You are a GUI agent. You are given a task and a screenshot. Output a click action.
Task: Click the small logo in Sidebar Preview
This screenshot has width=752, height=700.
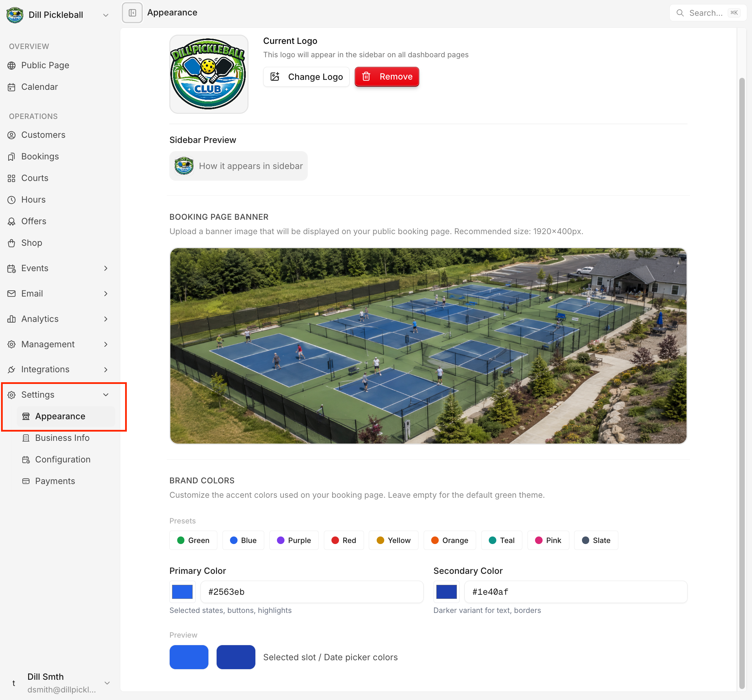coord(184,166)
